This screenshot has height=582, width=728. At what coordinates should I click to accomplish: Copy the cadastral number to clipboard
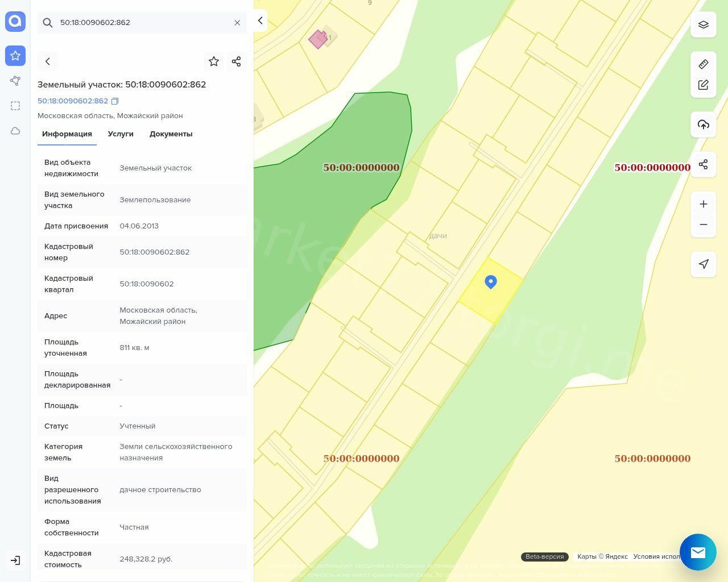coord(115,101)
